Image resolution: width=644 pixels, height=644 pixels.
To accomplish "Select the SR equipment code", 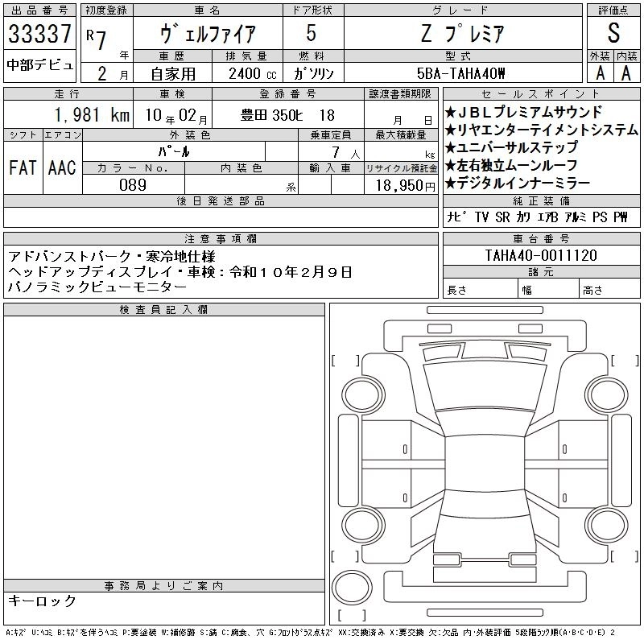I will pyautogui.click(x=502, y=217).
